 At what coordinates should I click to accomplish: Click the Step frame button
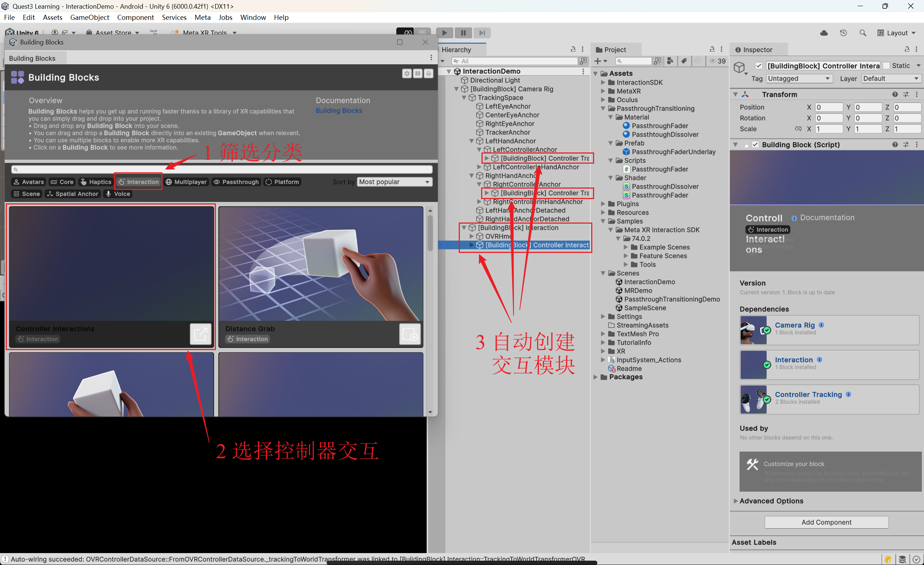[x=482, y=33]
